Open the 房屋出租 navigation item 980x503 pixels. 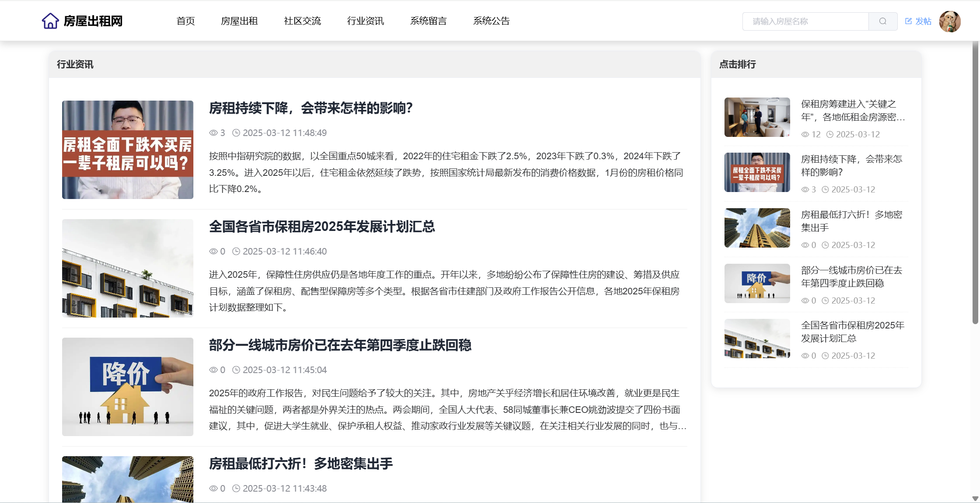pos(239,21)
